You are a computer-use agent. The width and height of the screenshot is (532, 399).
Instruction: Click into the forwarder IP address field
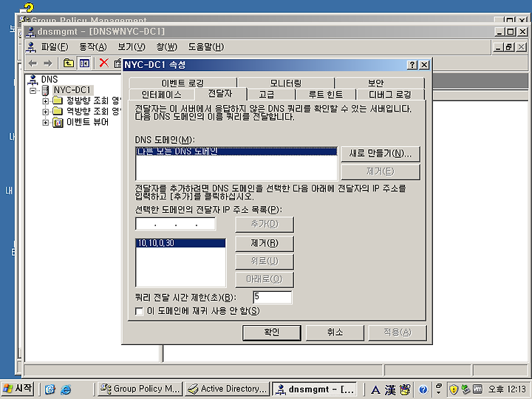point(175,225)
